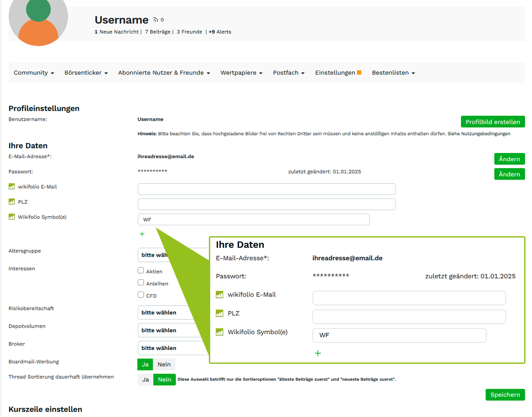Click the wikifolio icon left of the main form's PLZ label
The image size is (532, 417).
click(x=12, y=202)
